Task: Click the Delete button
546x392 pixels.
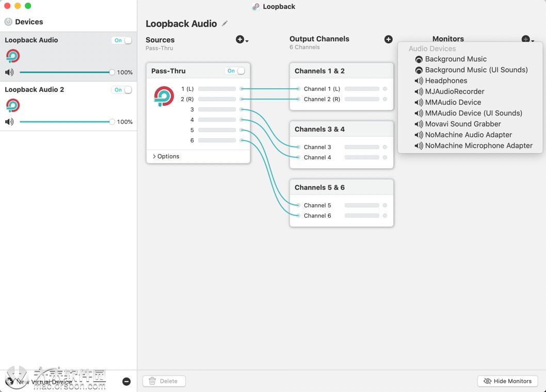Action: [164, 381]
